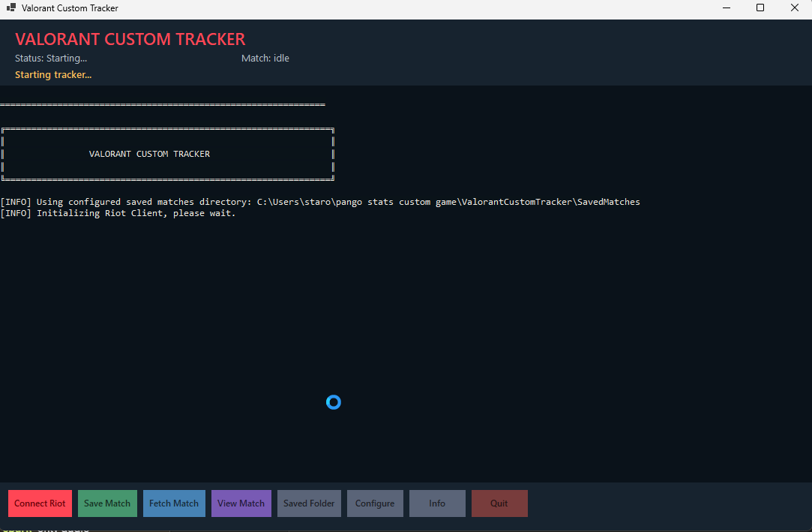Image resolution: width=812 pixels, height=532 pixels.
Task: Click the app icon in title bar
Action: coord(11,8)
